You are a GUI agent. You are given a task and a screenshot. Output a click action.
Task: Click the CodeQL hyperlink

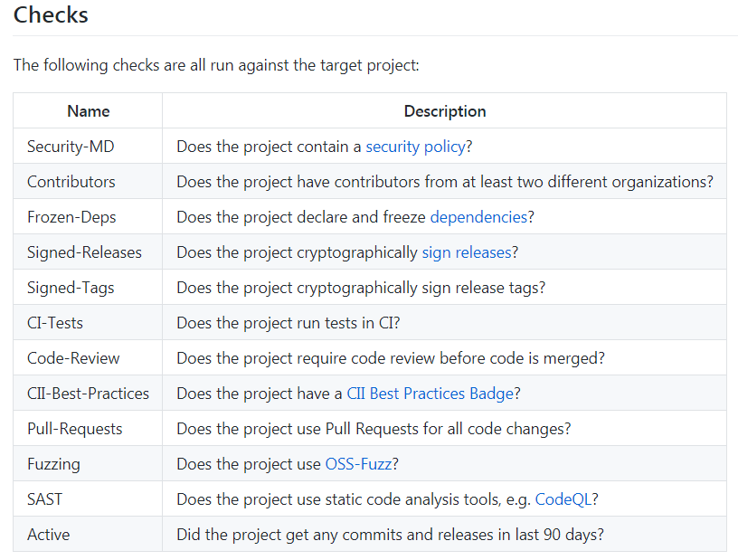click(x=563, y=499)
